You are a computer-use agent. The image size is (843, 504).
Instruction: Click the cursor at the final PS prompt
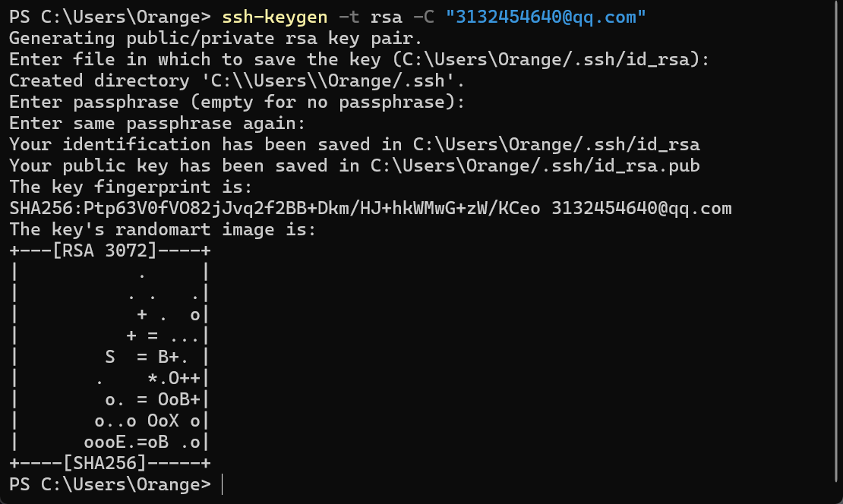tap(223, 484)
